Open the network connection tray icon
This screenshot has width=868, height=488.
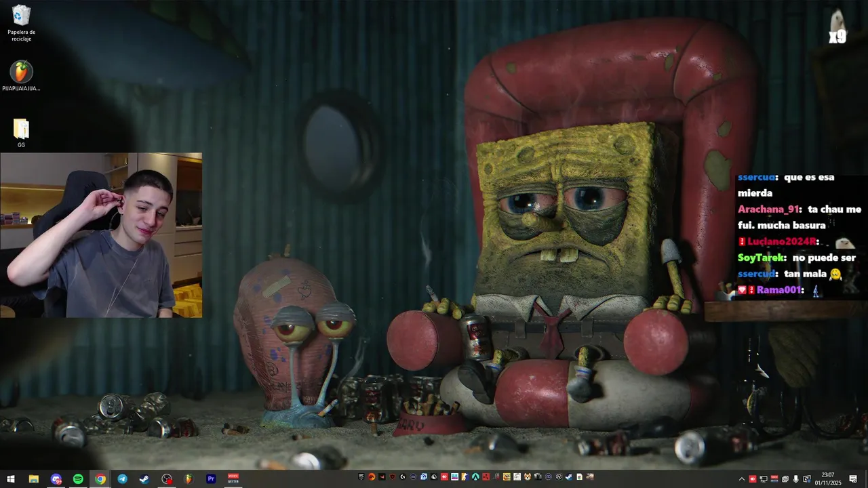coord(764,479)
